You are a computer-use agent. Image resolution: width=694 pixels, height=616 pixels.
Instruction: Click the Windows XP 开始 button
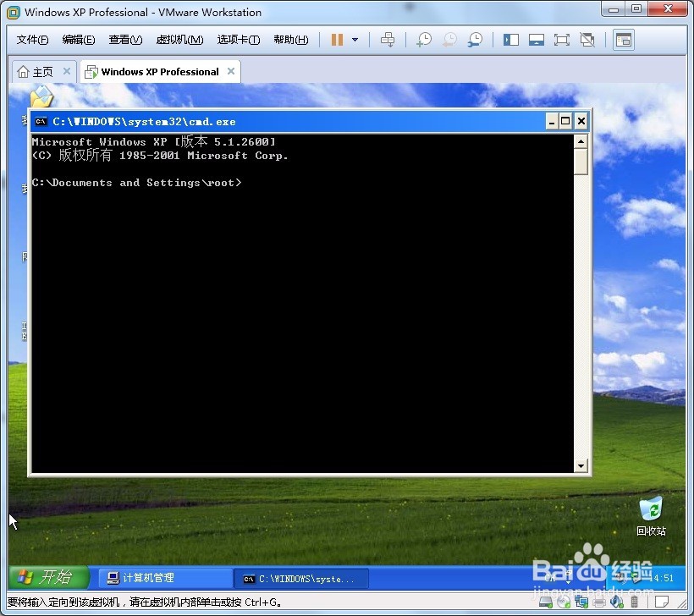[x=48, y=577]
